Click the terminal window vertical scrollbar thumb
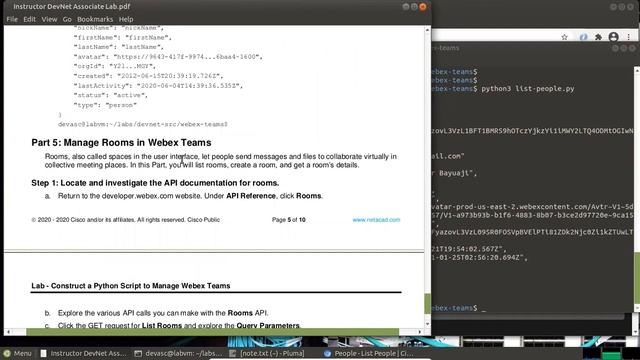This screenshot has height=360, width=640. (x=637, y=279)
